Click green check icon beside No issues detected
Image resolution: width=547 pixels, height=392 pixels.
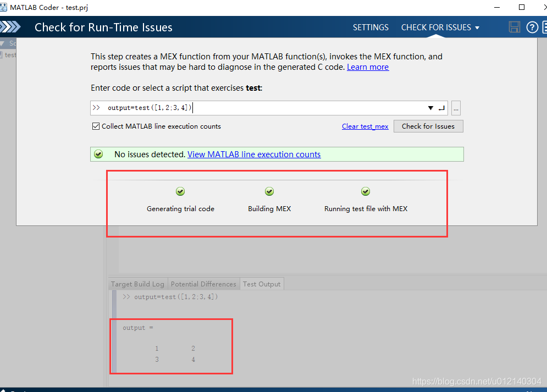pyautogui.click(x=99, y=154)
